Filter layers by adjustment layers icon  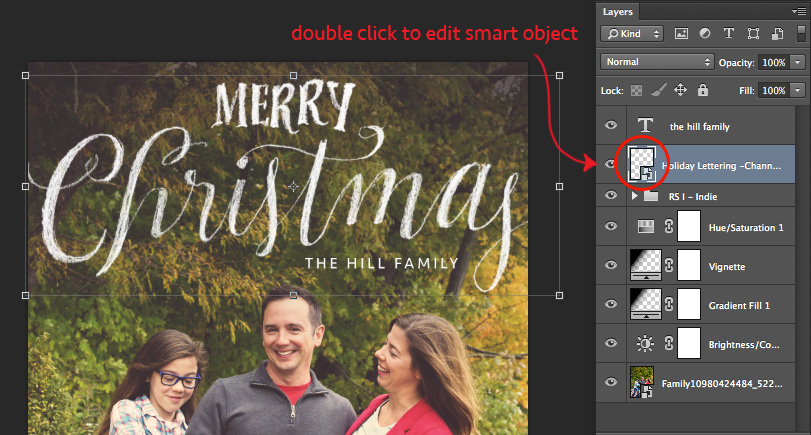point(705,34)
